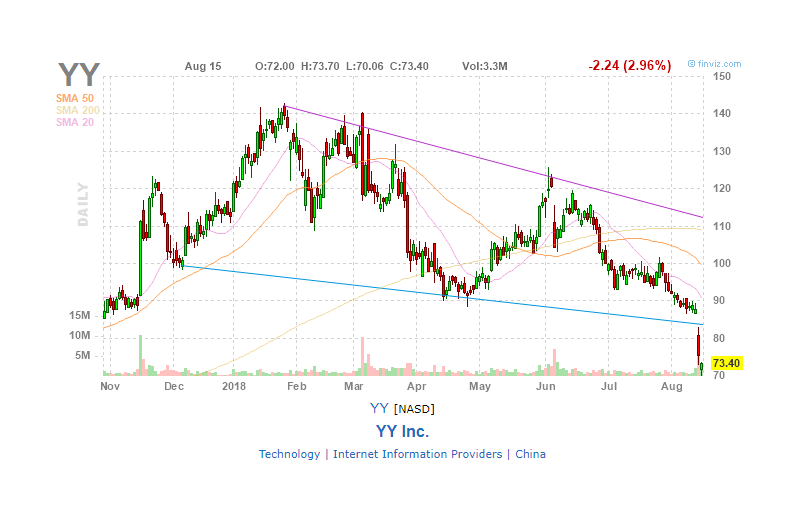The image size is (800, 513).
Task: Select the 2018 marker on time axis
Action: pyautogui.click(x=234, y=386)
